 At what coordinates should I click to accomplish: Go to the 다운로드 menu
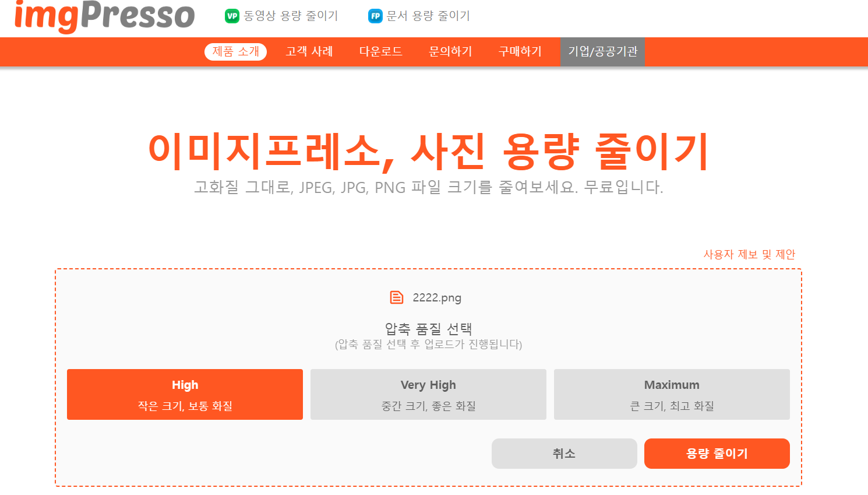(381, 51)
